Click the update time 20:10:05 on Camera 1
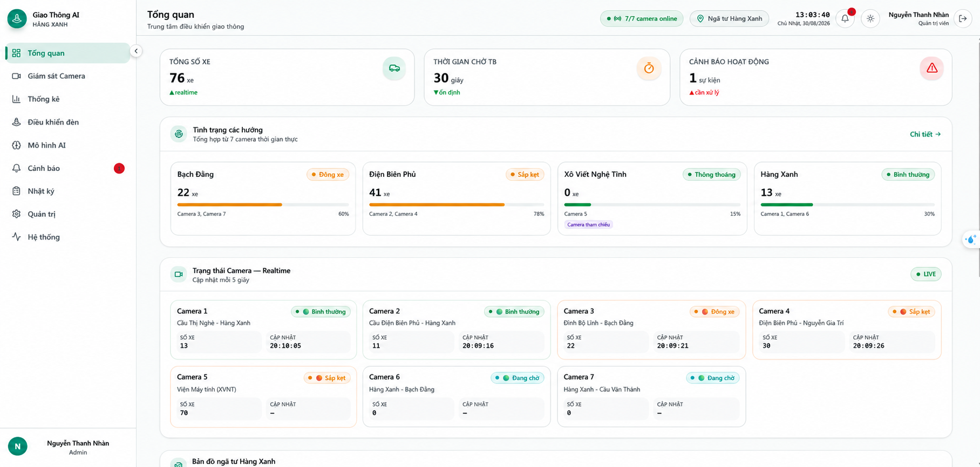The width and height of the screenshot is (980, 467). pyautogui.click(x=285, y=346)
